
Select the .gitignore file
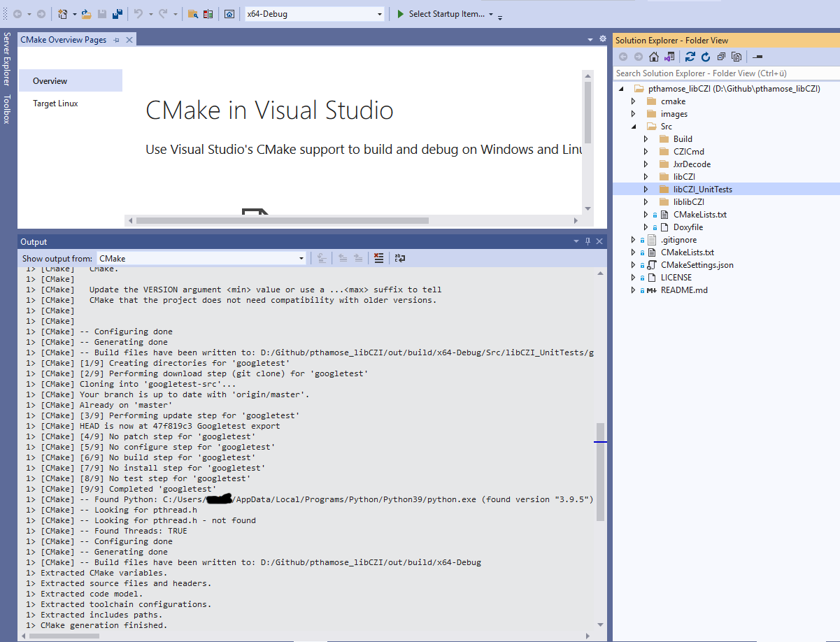click(x=678, y=240)
